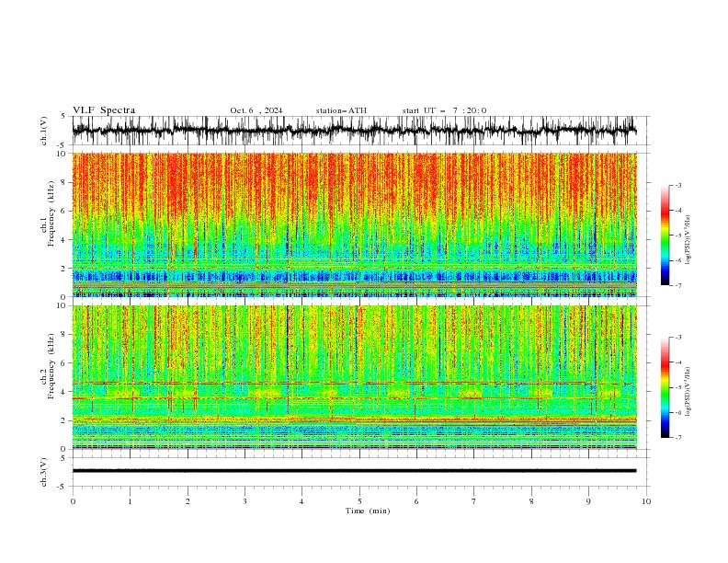
Task: Click the "Time (min)" axis label
Action: [x=368, y=511]
